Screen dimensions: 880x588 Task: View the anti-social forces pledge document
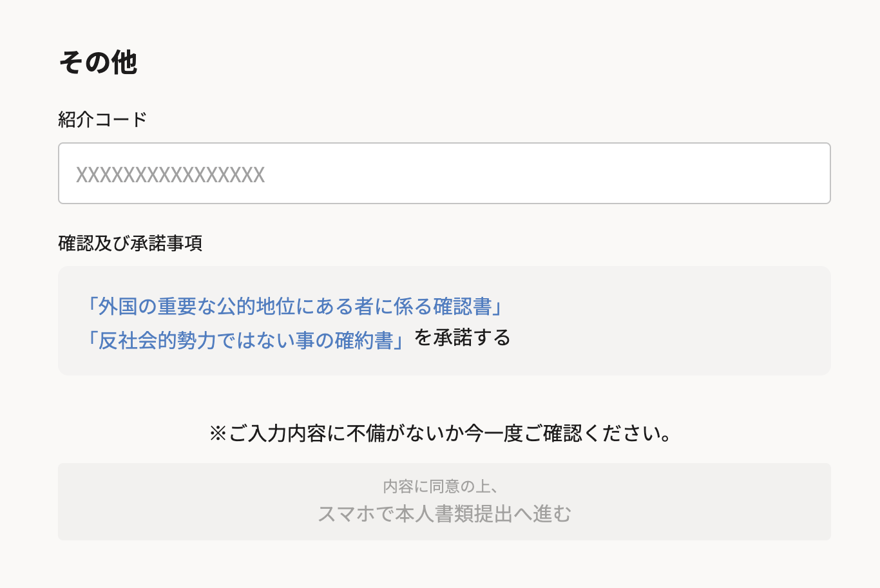(x=246, y=337)
